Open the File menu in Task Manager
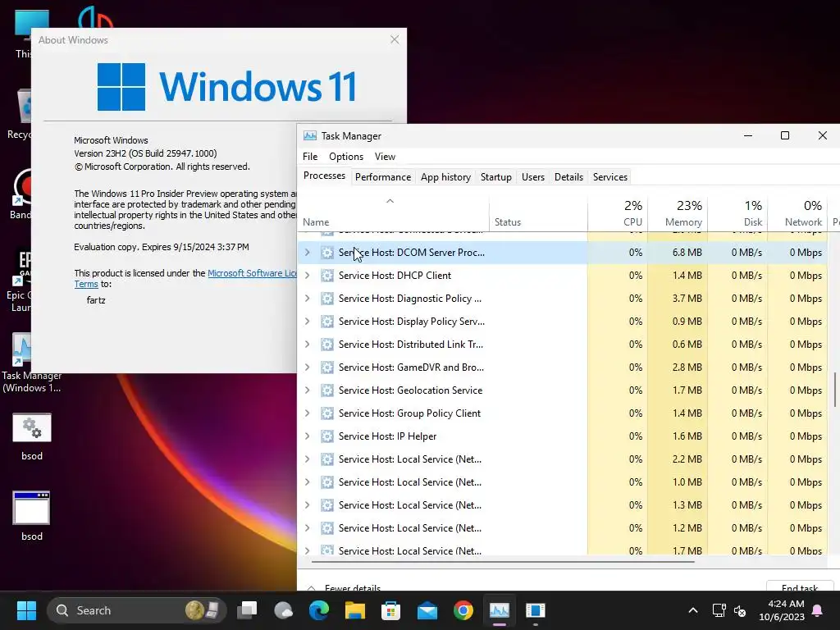This screenshot has width=840, height=630. click(x=309, y=157)
